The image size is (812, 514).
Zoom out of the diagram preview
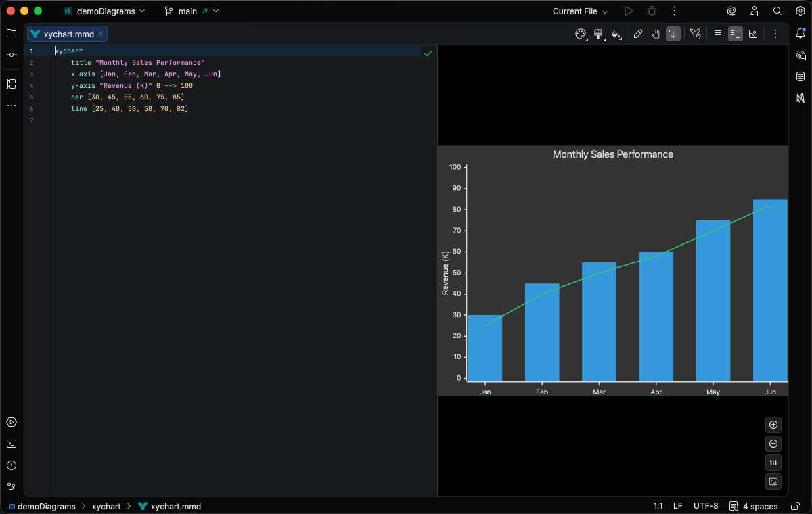[x=773, y=444]
